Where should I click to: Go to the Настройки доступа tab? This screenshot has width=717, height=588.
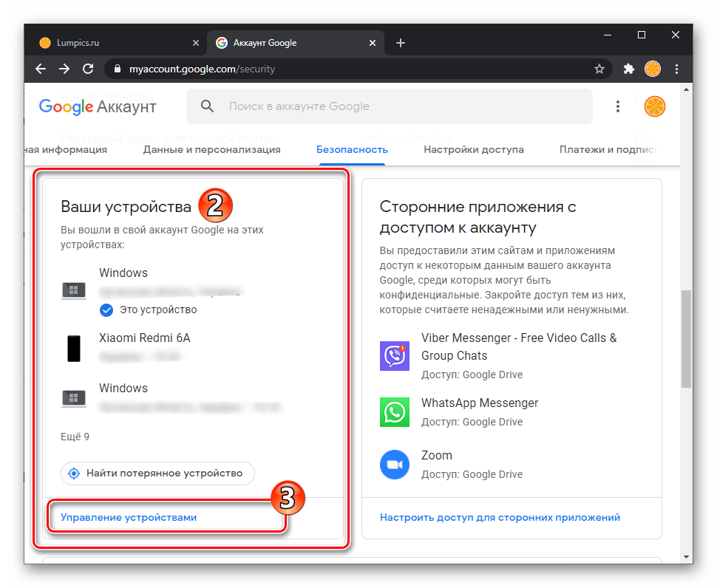point(474,149)
